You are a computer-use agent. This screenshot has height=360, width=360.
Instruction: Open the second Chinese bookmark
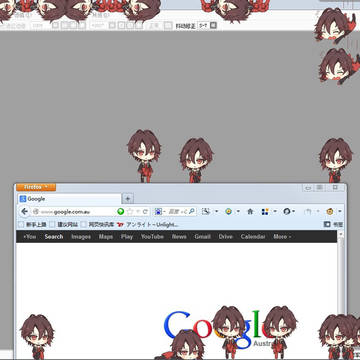pos(64,225)
